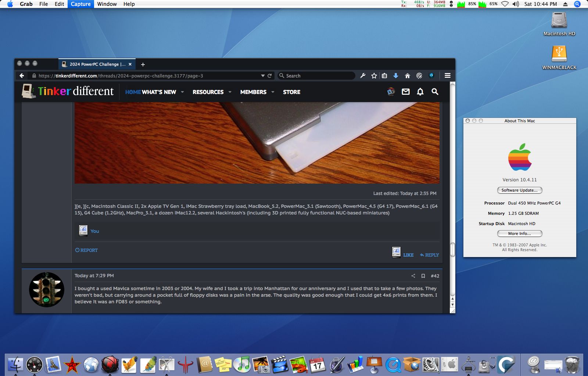Expand the URL bar history dropdown

[263, 76]
